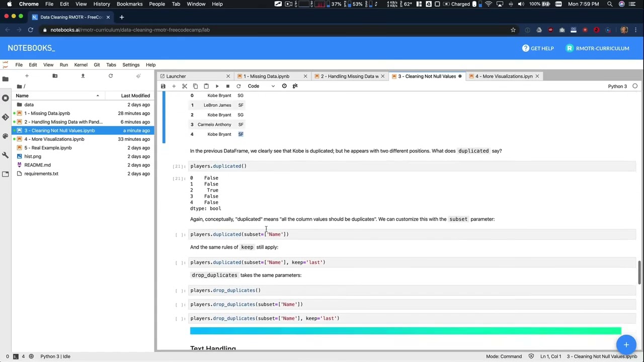
Task: Cut selected cells with the scissors icon
Action: (x=185, y=86)
